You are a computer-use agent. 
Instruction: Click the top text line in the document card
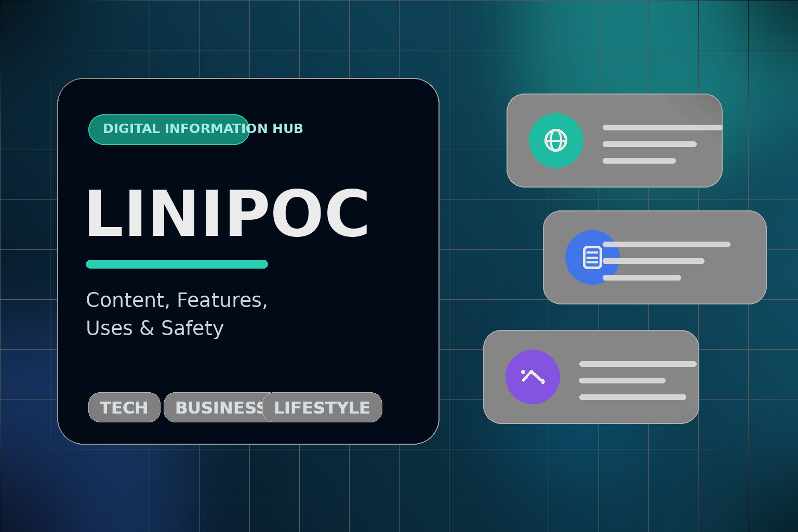[667, 245]
